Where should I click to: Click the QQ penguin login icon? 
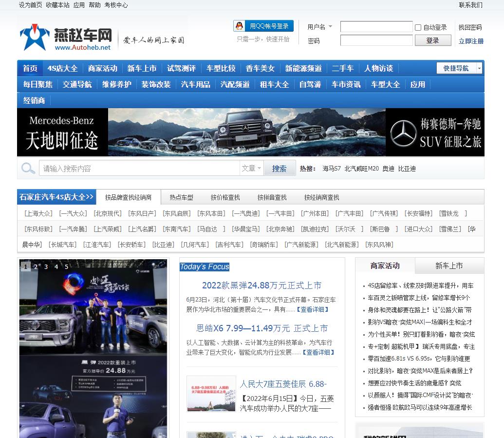[x=239, y=26]
